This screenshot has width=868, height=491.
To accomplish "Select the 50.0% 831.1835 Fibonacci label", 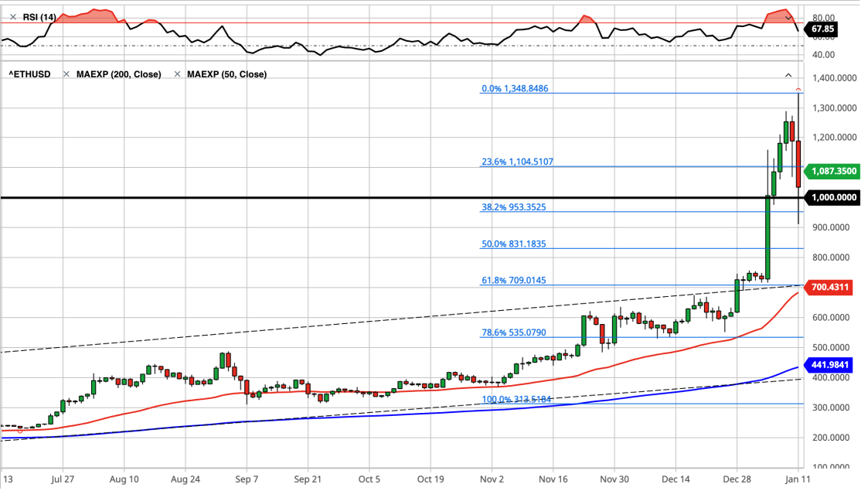I will 514,244.
